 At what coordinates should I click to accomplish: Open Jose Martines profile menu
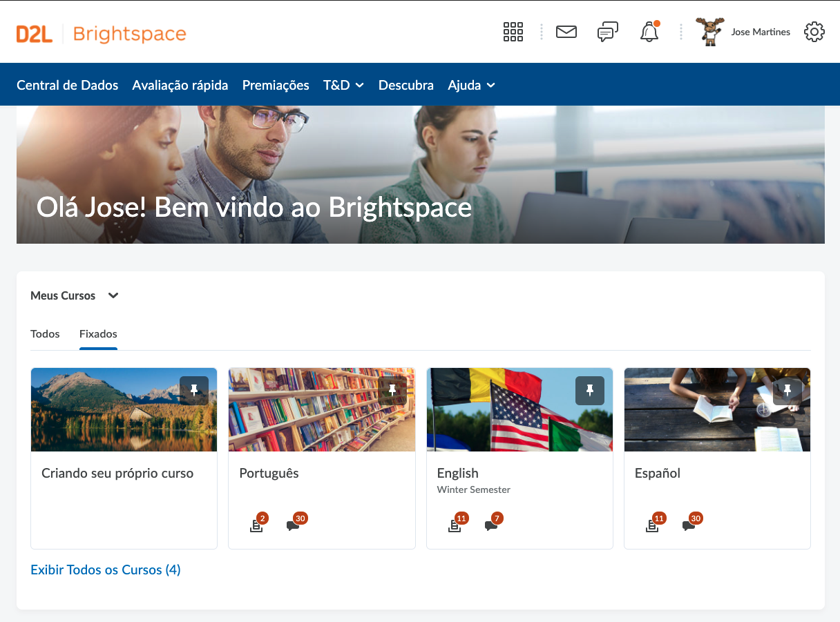[x=743, y=32]
